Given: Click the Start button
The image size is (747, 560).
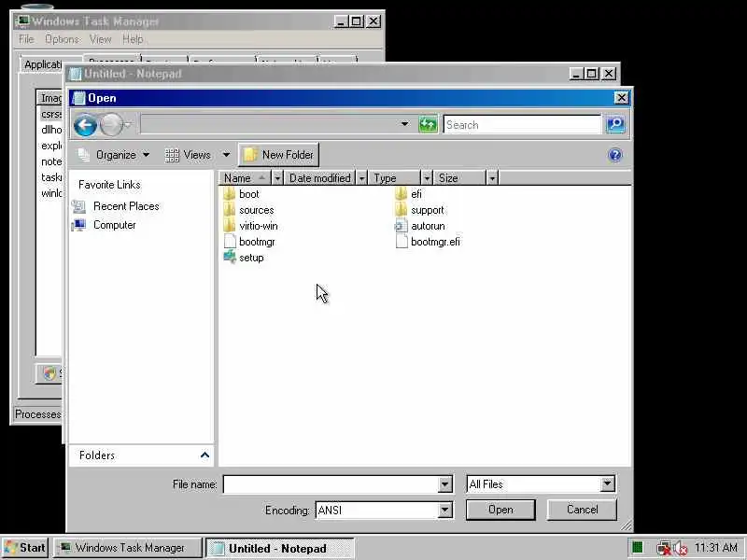Looking at the screenshot, I should coord(24,548).
